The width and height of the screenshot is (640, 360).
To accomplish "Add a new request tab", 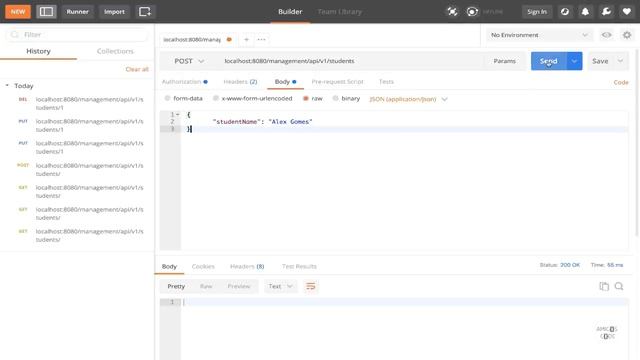I will pos(246,40).
